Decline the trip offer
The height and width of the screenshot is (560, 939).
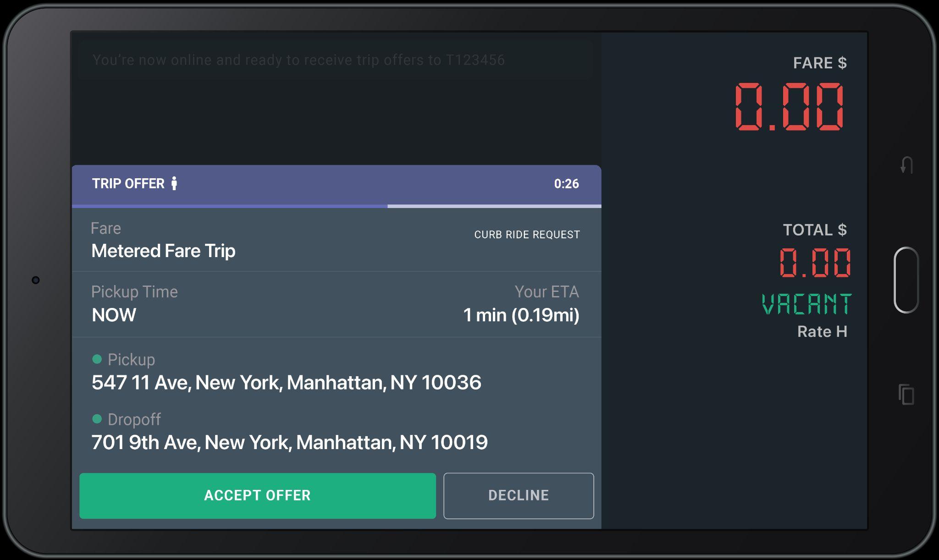point(518,495)
